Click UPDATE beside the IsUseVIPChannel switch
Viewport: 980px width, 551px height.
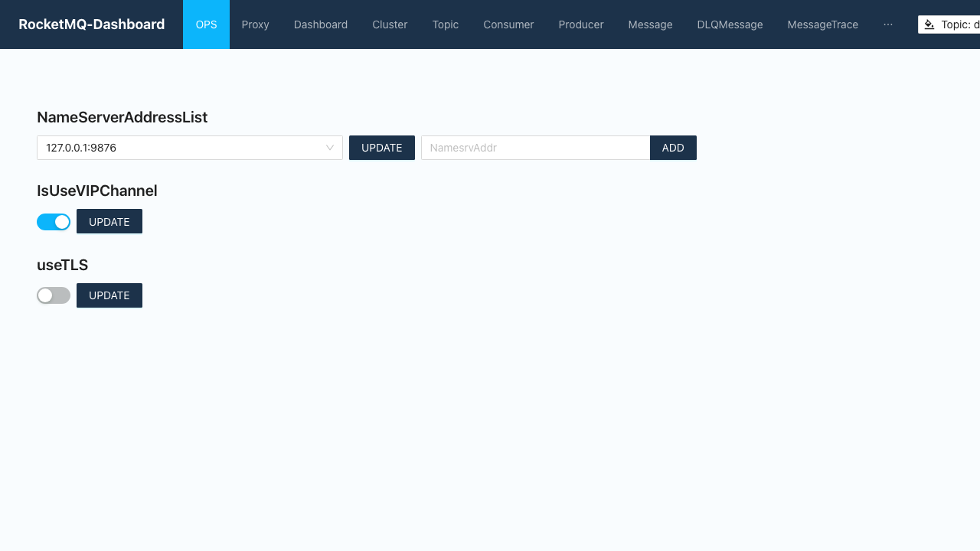(109, 221)
